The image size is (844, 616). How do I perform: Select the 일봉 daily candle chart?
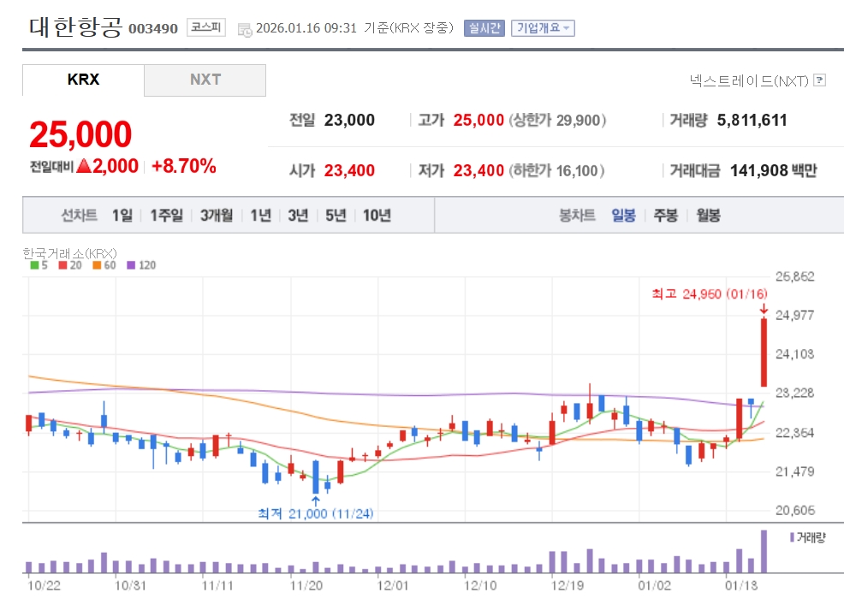(623, 216)
